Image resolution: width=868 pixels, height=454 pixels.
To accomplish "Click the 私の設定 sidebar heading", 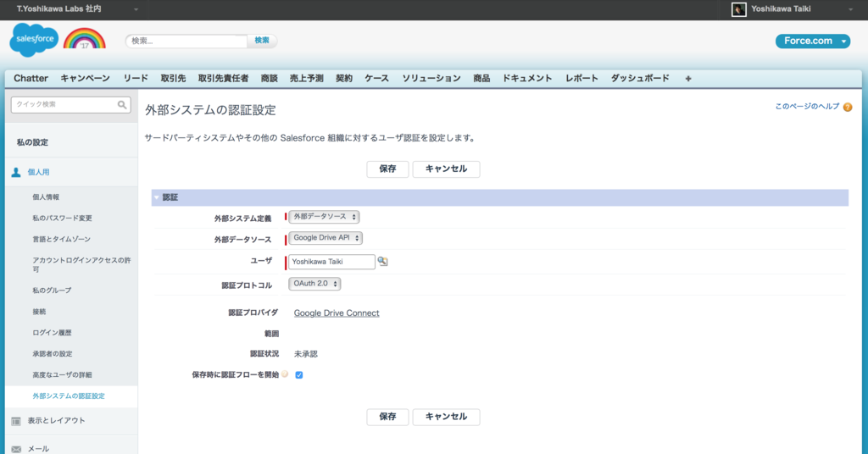I will point(32,142).
